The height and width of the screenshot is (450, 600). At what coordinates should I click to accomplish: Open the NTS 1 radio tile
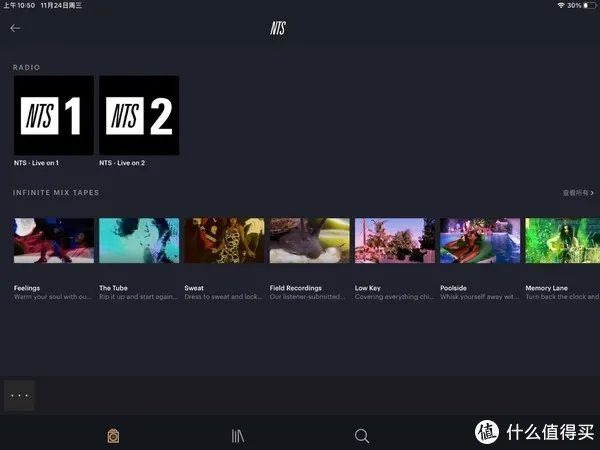point(54,115)
